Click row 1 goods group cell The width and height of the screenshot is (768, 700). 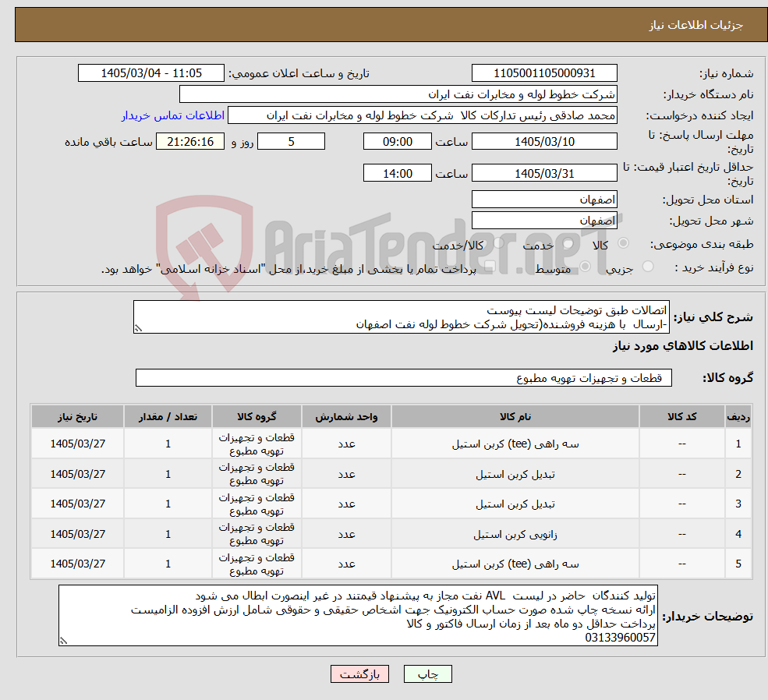[x=257, y=444]
